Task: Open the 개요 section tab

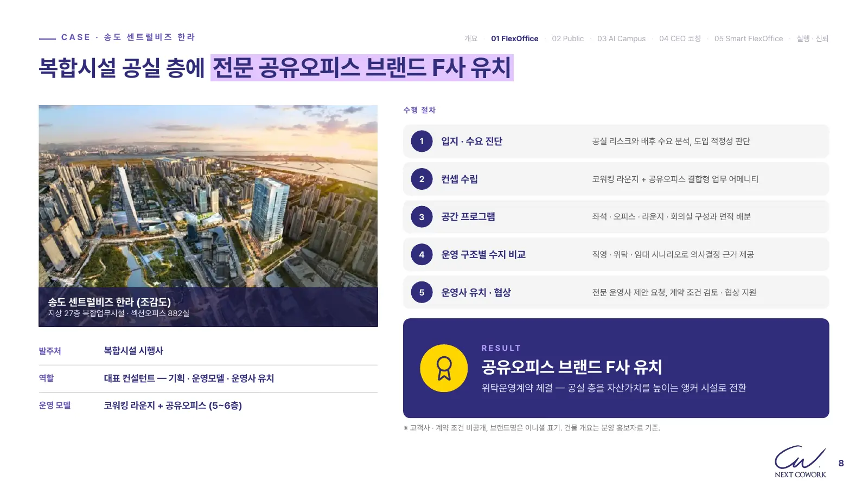Action: tap(471, 38)
